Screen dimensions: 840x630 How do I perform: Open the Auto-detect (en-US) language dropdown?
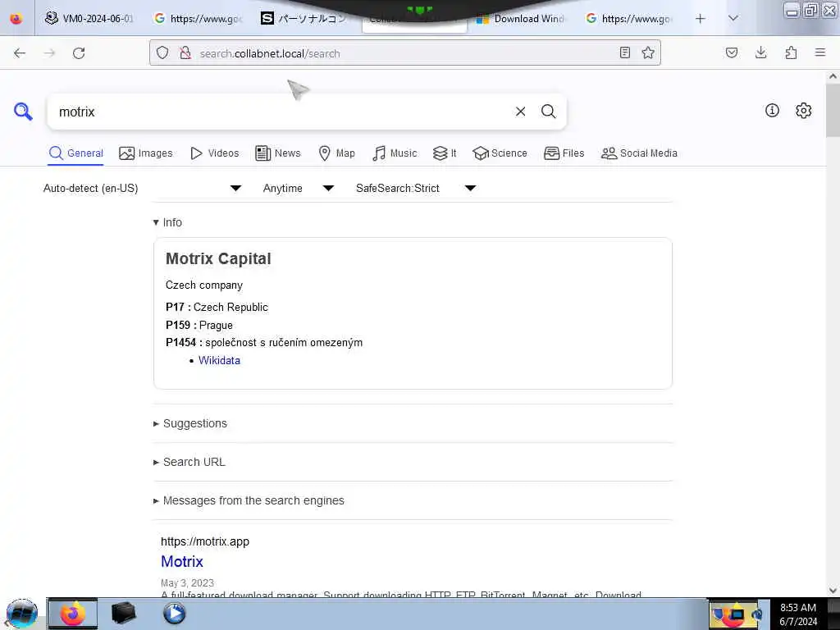pos(143,188)
